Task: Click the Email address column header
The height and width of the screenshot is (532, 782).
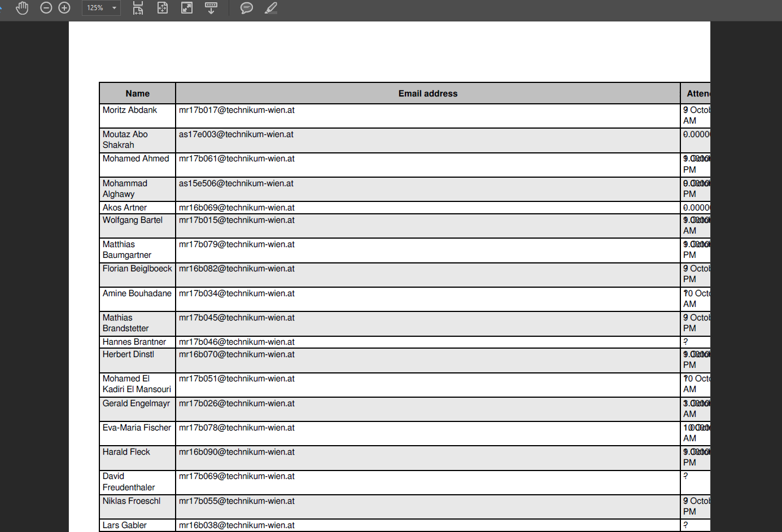Action: [428, 94]
